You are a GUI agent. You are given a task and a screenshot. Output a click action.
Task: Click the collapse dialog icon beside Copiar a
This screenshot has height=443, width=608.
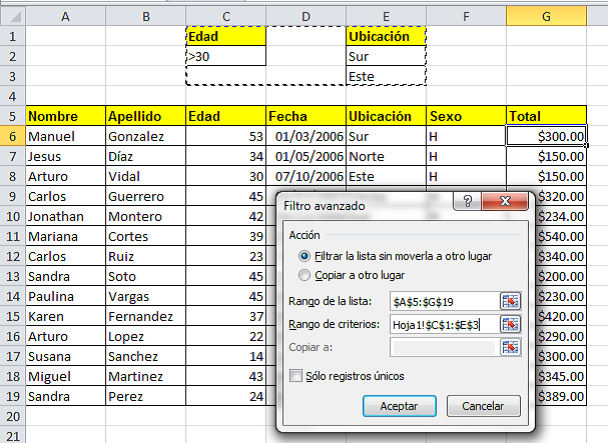click(x=512, y=347)
